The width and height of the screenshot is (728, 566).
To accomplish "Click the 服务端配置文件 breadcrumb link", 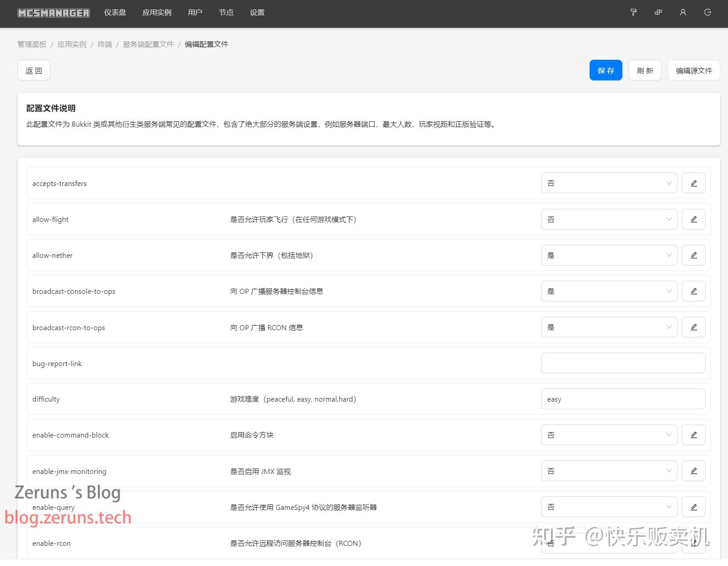I will 148,44.
